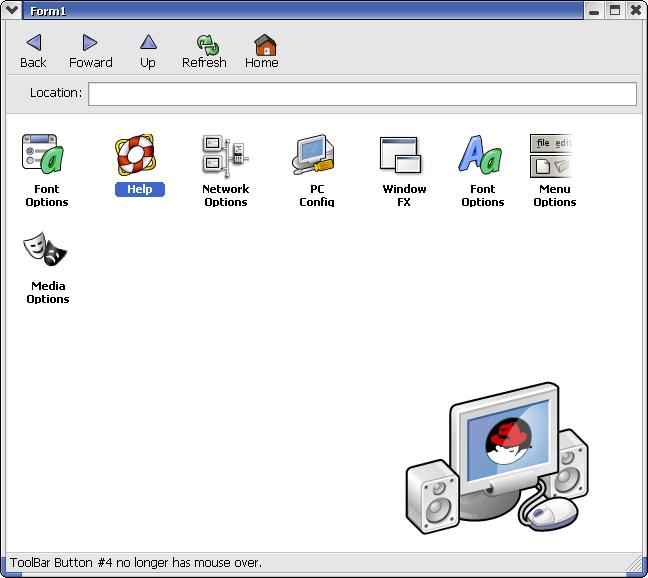Select the Network Options icon
The width and height of the screenshot is (648, 578).
(x=226, y=156)
